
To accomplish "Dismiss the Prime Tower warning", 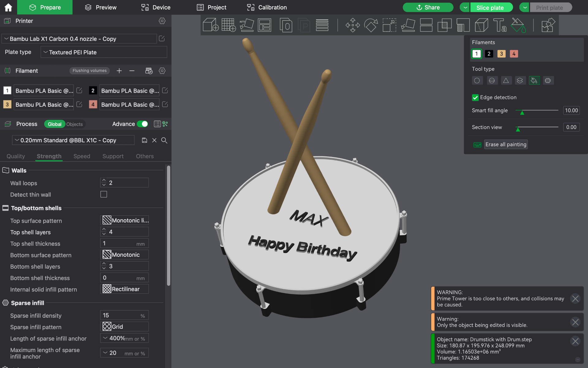I will click(575, 298).
